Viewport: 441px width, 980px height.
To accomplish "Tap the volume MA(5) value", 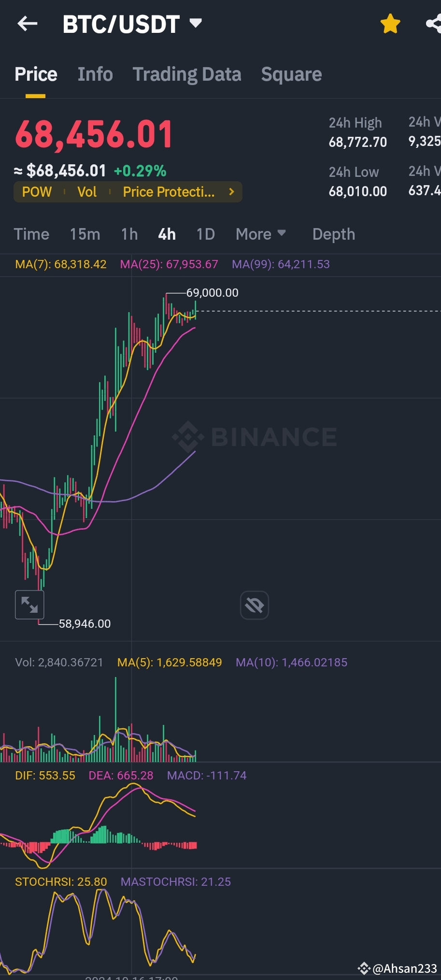I will coord(170,663).
